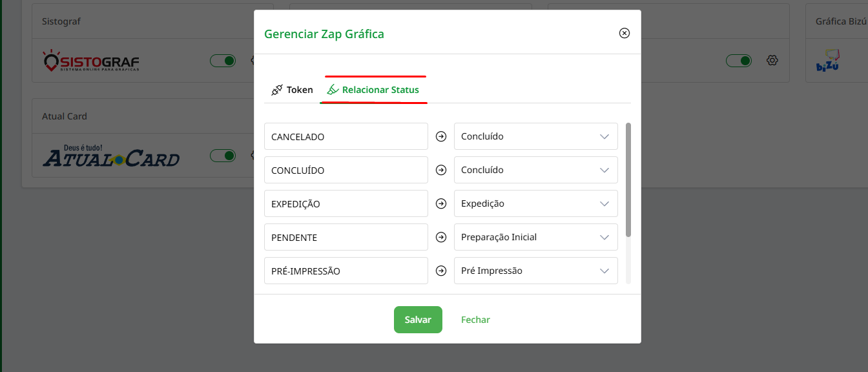This screenshot has height=372, width=868.
Task: Close the Gerenciar Zap Gráfica dialog
Action: tap(625, 34)
